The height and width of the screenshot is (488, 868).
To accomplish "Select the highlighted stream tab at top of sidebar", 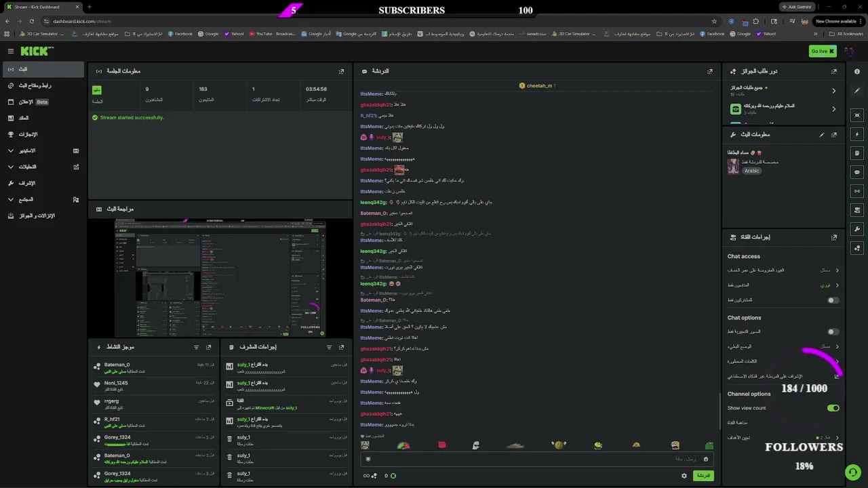I will (x=43, y=69).
